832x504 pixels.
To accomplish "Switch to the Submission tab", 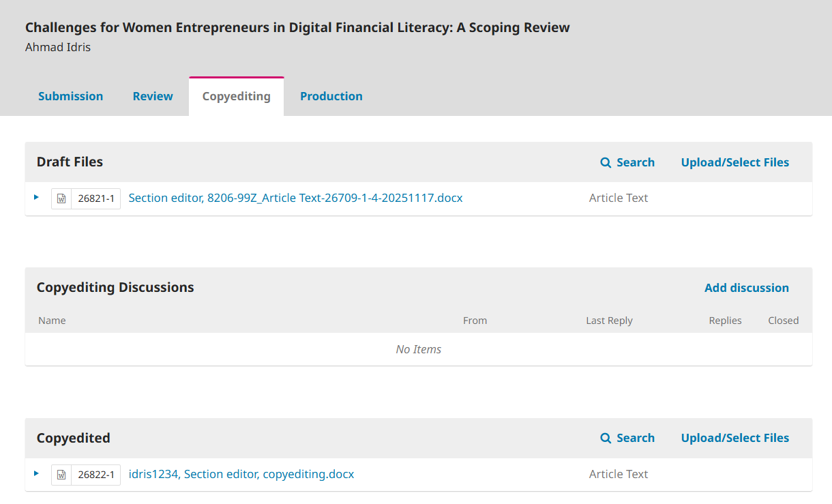I will tap(70, 96).
